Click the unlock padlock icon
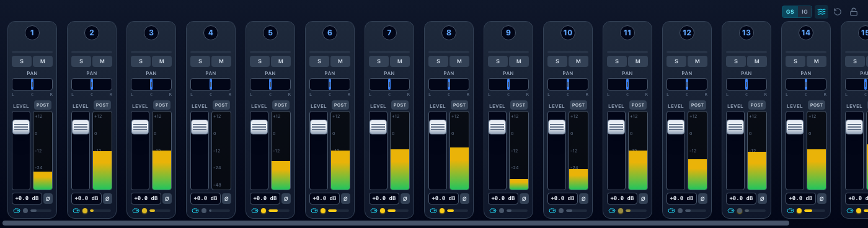This screenshot has height=228, width=868. coord(854,12)
